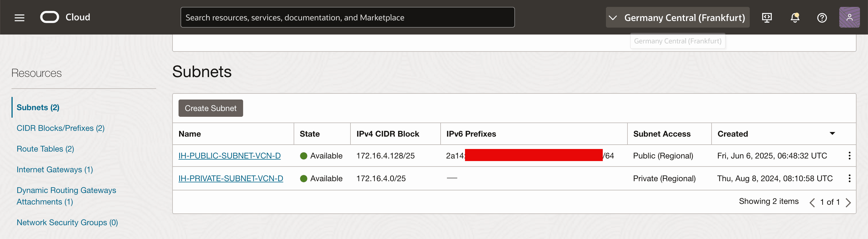The image size is (868, 239).
Task: Open Route Tables (2) resource
Action: point(45,149)
